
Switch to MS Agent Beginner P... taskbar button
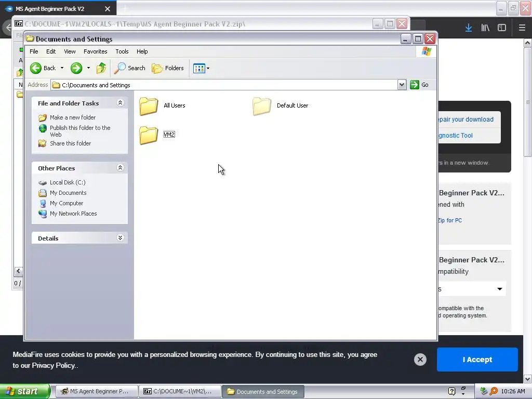(96, 392)
